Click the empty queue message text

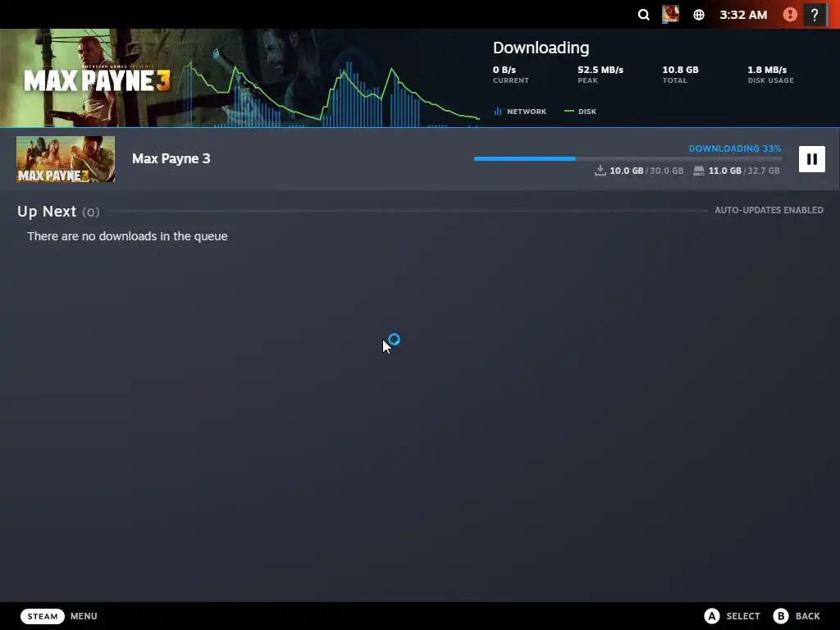[x=127, y=236]
